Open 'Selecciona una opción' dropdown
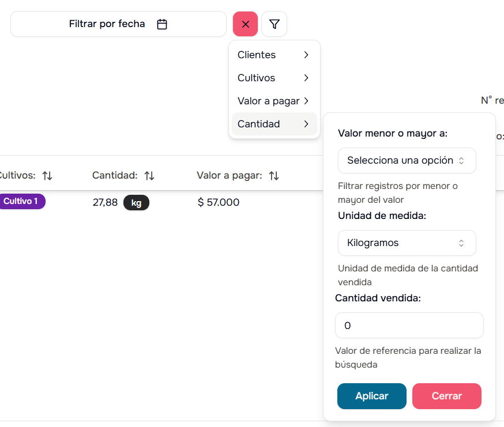 tap(407, 161)
